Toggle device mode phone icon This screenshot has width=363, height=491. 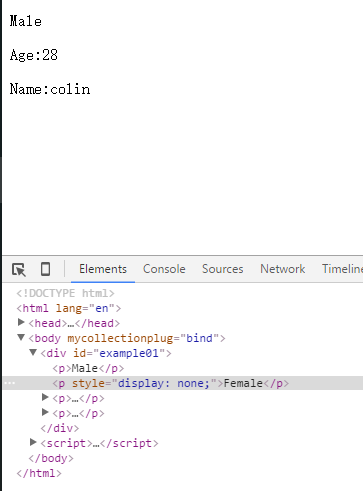[45, 269]
